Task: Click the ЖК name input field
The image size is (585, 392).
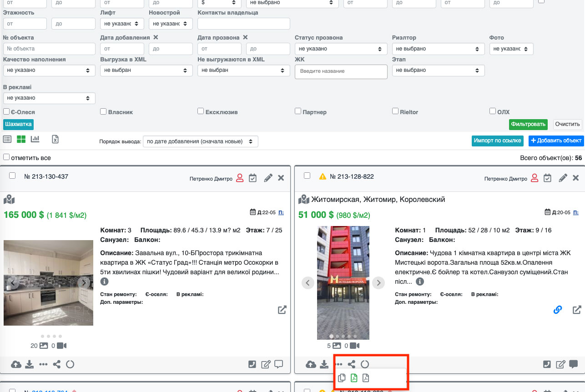Action: 341,71
